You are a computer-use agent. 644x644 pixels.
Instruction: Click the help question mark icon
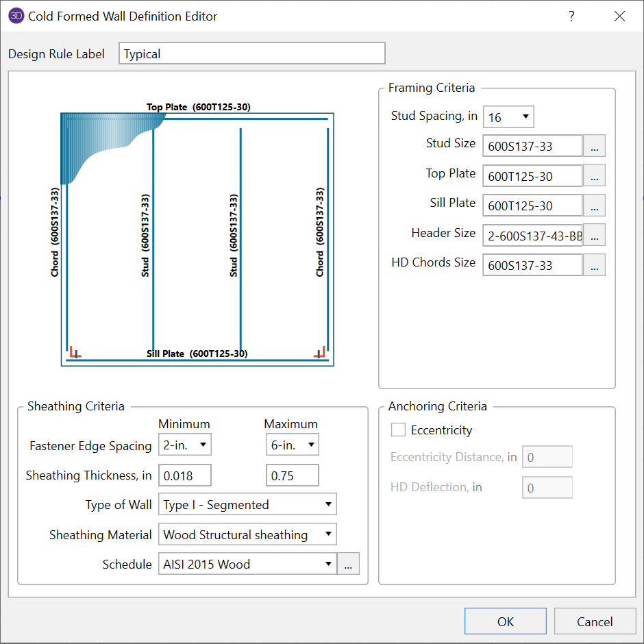tap(571, 16)
